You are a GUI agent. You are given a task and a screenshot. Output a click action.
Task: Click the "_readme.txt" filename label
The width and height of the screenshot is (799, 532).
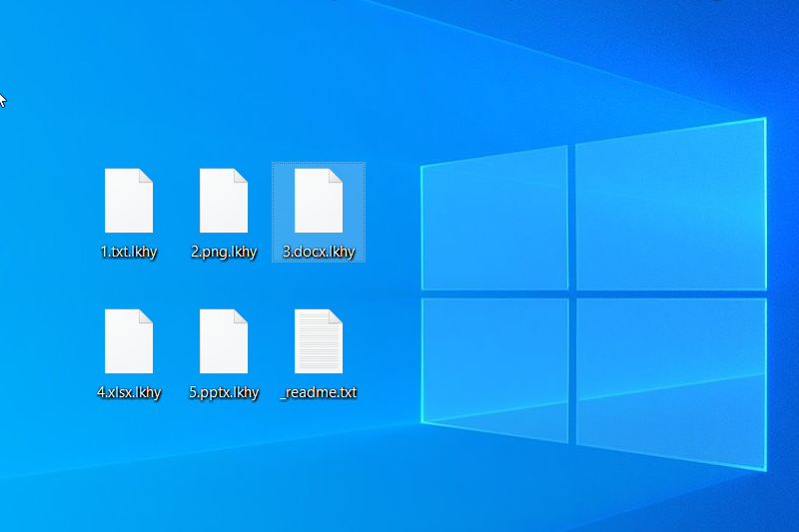pos(319,392)
